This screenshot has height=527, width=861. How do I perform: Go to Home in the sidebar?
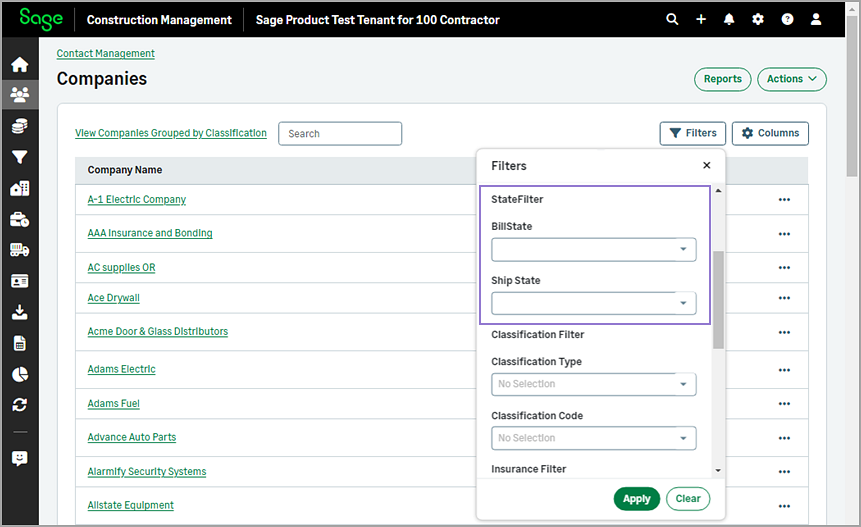[20, 64]
